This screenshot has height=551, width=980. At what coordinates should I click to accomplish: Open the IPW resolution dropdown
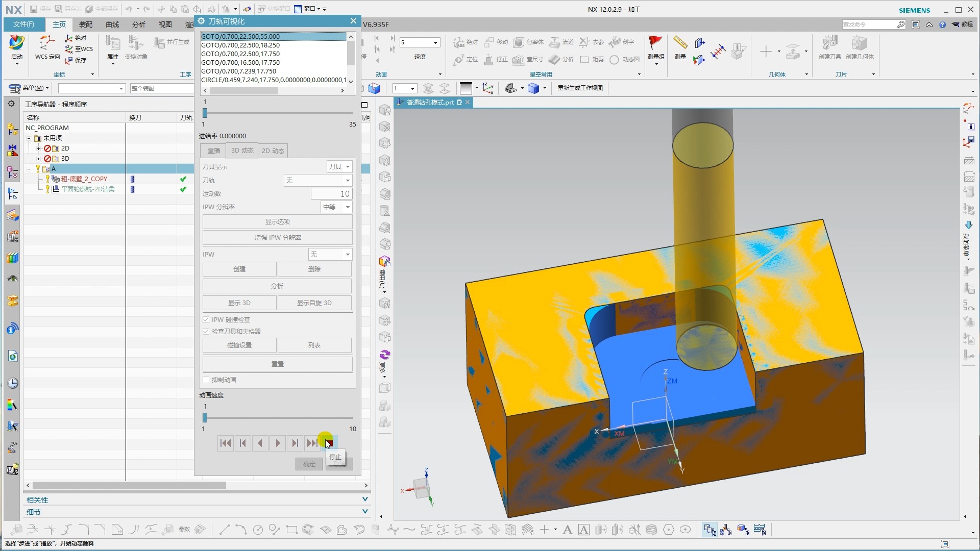pyautogui.click(x=336, y=207)
